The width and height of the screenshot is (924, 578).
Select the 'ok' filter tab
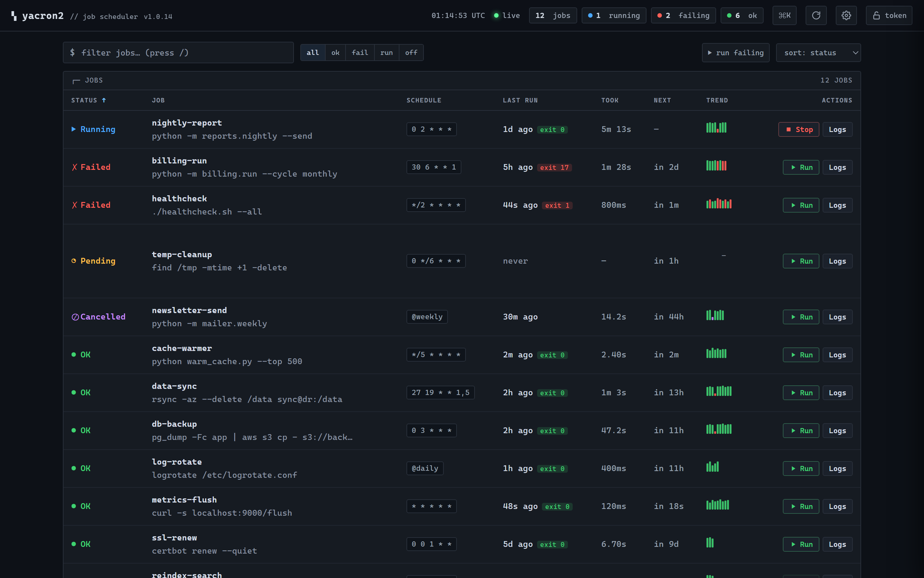tap(335, 53)
